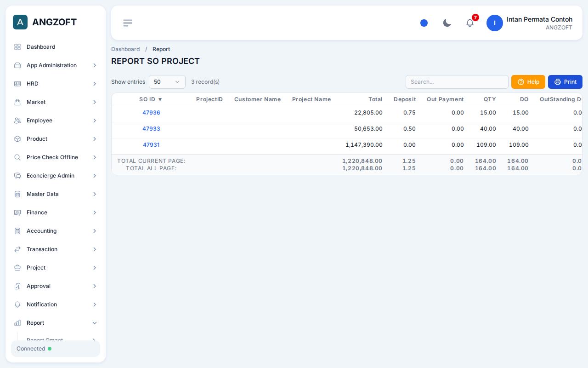Click the Price Check Offline search icon
The width and height of the screenshot is (588, 368).
[x=17, y=157]
